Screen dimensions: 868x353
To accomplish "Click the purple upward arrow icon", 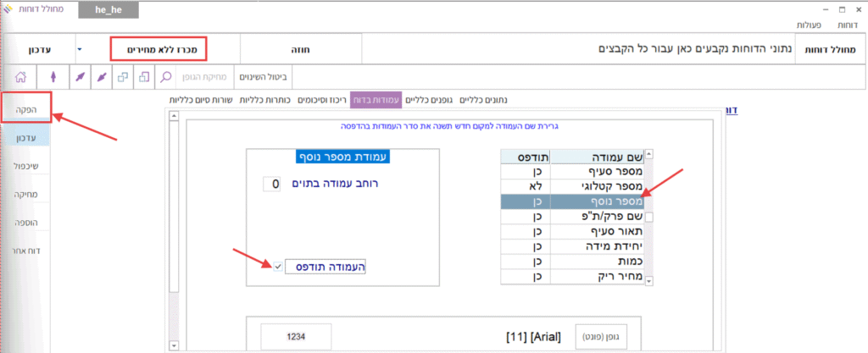I will (x=53, y=77).
